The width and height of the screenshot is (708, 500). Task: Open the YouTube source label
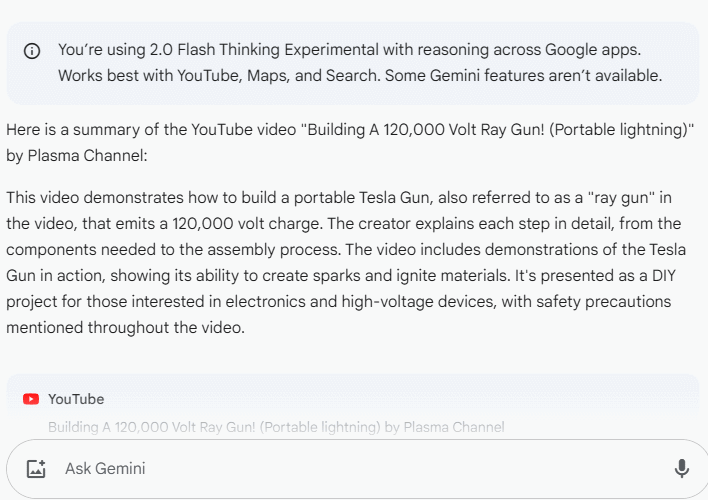[x=76, y=399]
